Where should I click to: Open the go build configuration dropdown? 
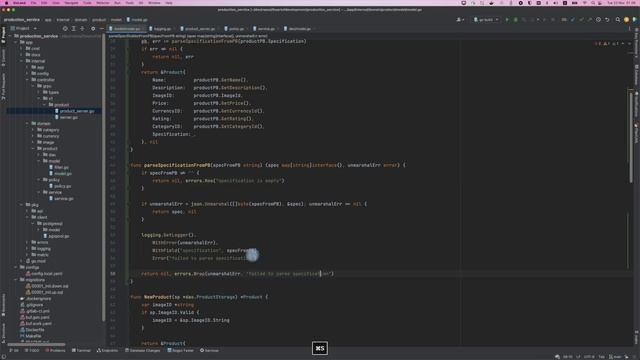[486, 20]
